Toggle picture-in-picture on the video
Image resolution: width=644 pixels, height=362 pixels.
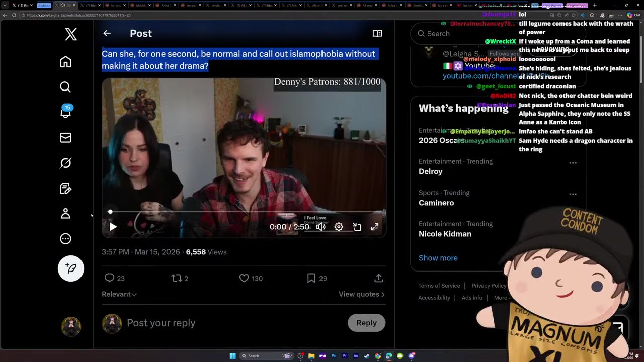357,227
